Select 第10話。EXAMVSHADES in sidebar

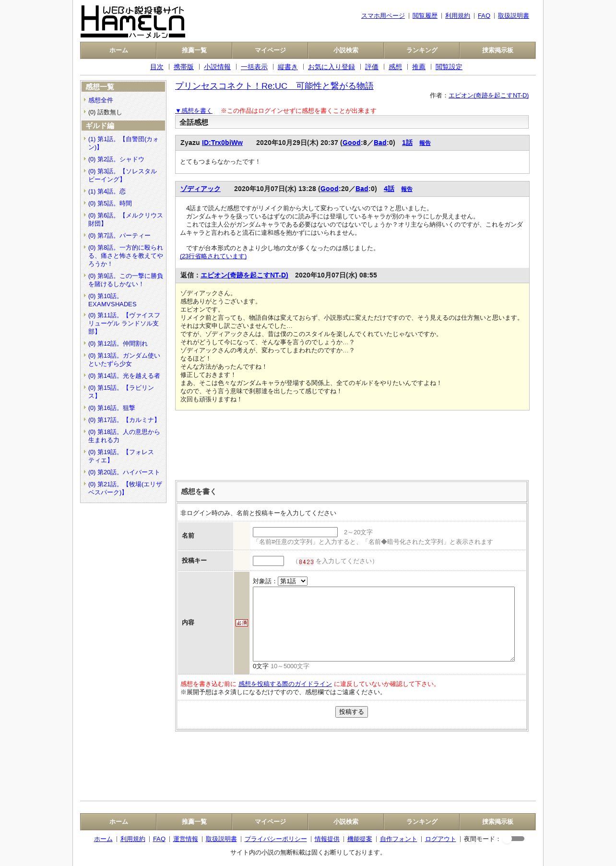pos(112,300)
